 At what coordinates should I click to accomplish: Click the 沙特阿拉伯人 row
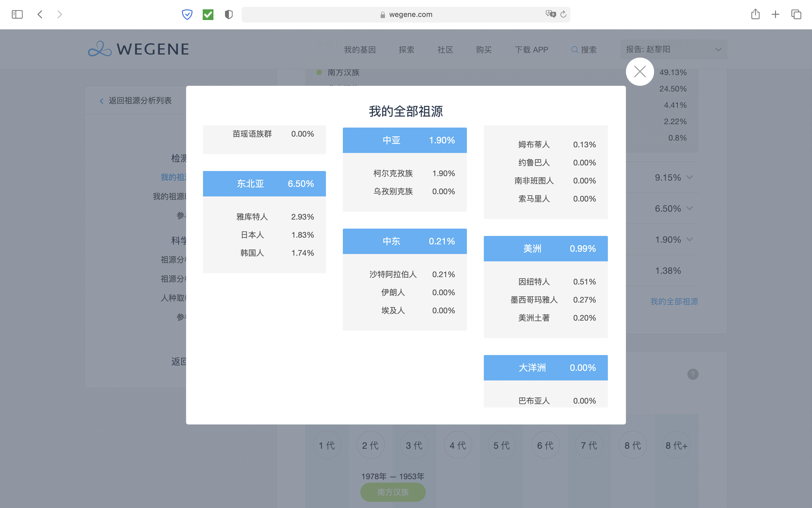(405, 275)
